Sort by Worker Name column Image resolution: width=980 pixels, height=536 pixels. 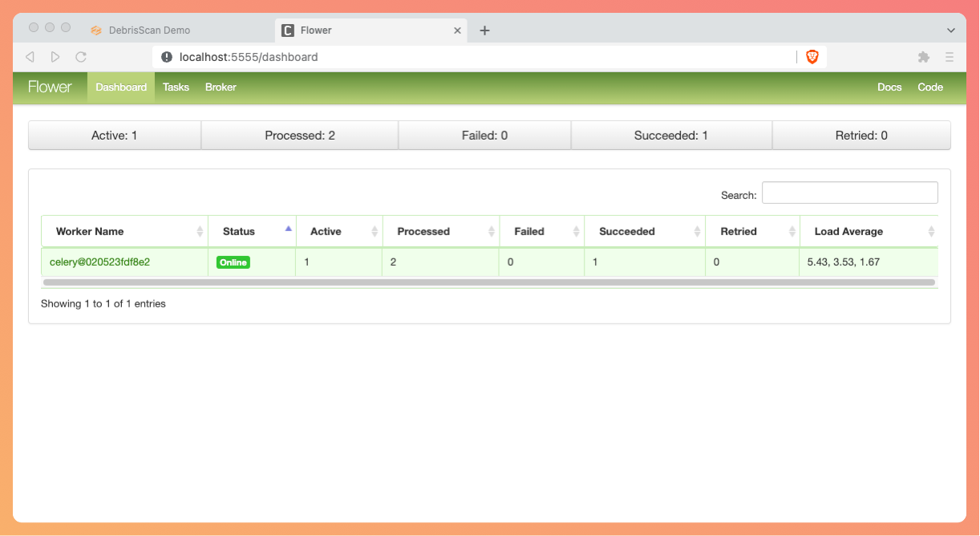[124, 231]
